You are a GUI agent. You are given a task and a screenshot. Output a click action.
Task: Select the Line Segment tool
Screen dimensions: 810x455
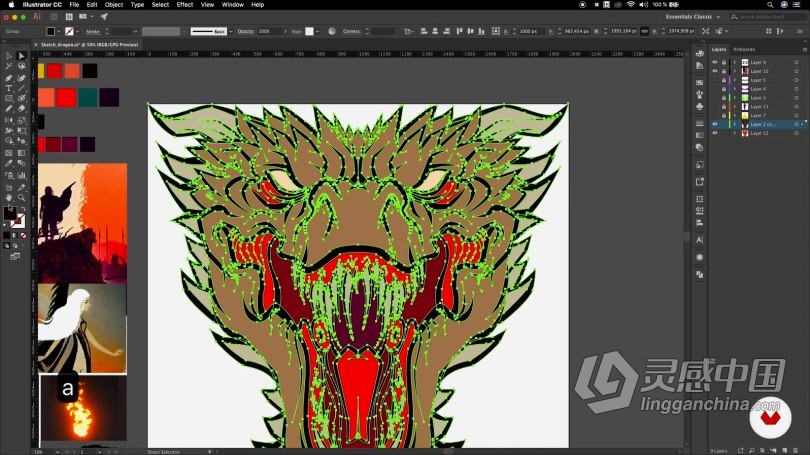(x=21, y=88)
